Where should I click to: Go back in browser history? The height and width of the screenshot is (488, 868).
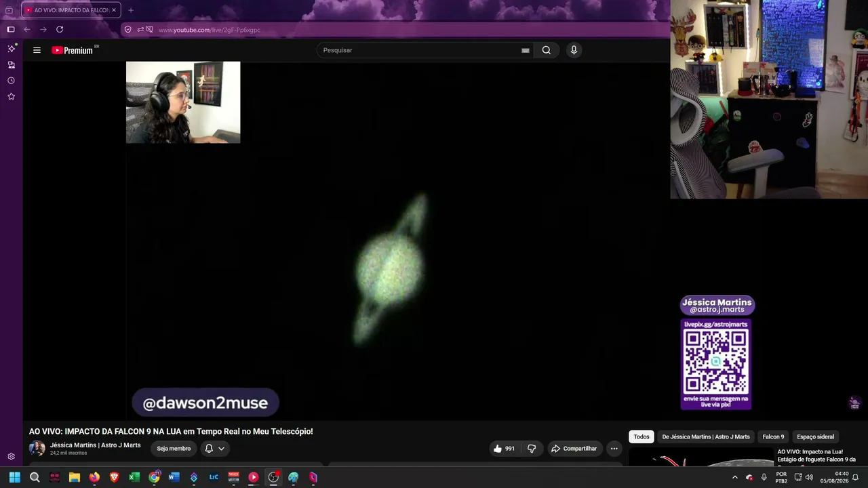27,30
